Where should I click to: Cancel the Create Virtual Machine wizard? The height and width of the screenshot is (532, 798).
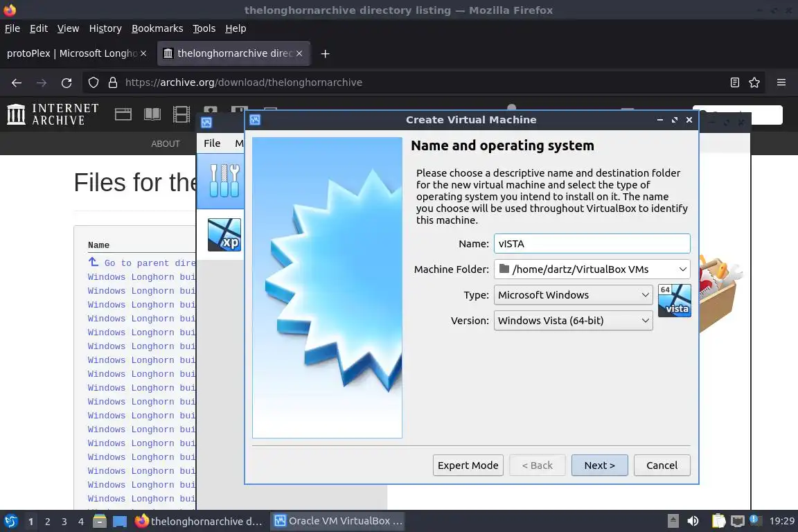click(x=662, y=465)
